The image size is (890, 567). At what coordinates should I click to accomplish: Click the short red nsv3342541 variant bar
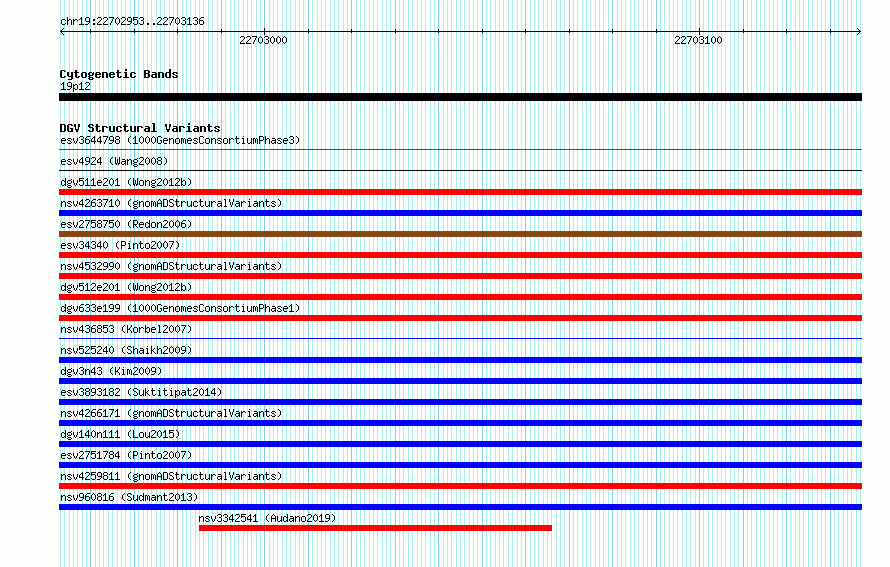coord(375,528)
